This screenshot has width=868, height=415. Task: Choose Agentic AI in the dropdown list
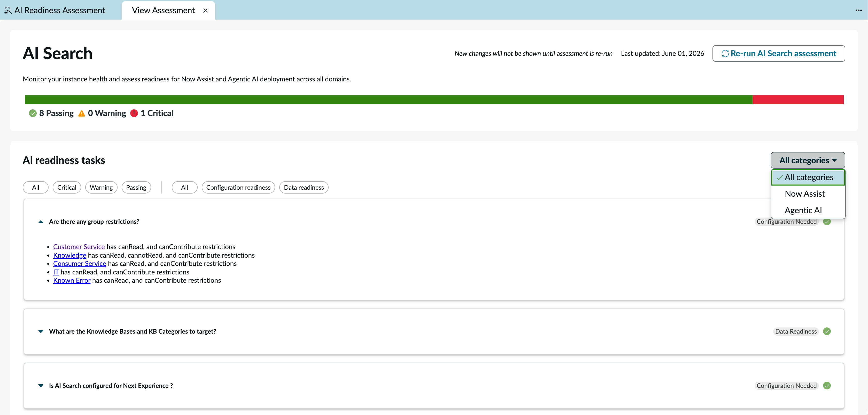point(808,210)
